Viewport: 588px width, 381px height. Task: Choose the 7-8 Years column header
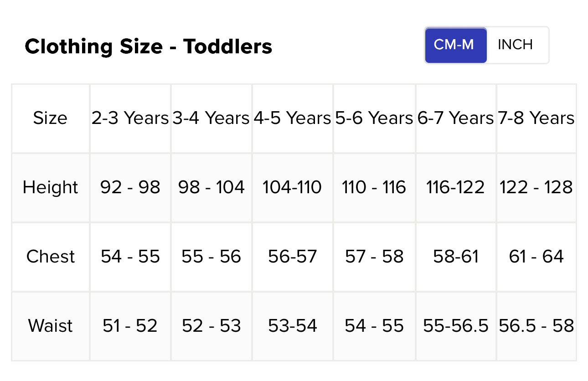coord(536,118)
